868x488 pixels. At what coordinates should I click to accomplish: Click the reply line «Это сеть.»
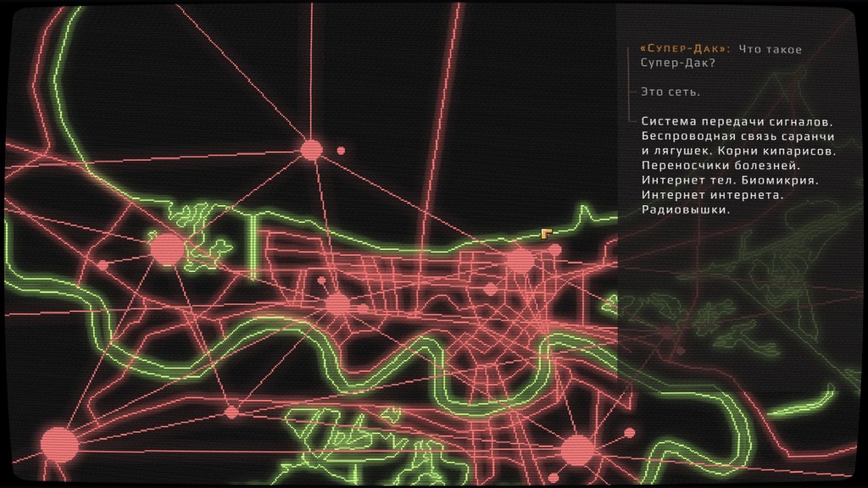(670, 91)
